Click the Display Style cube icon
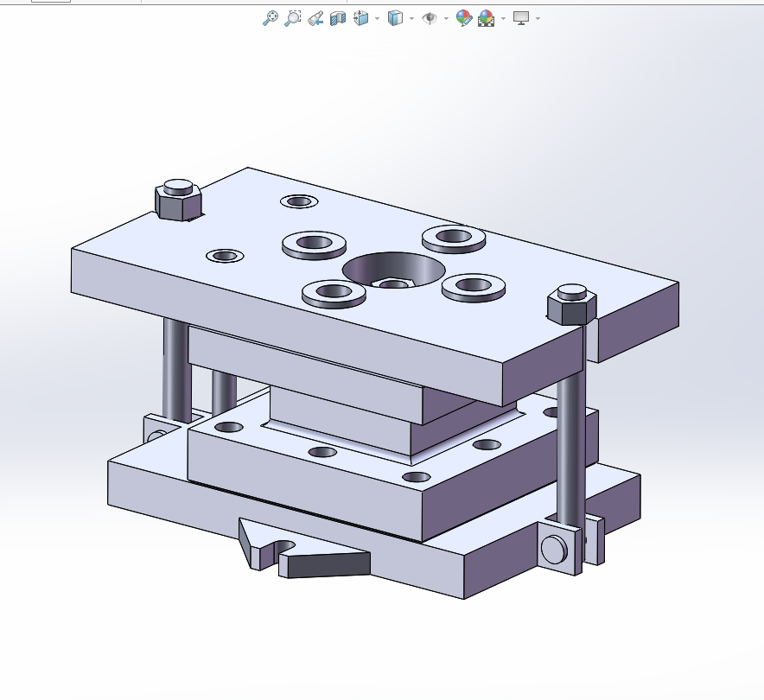The image size is (764, 700). [395, 18]
